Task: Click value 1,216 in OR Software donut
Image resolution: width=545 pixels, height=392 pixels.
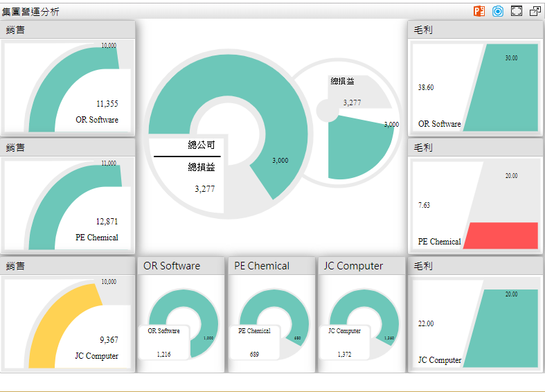Action: (x=163, y=354)
